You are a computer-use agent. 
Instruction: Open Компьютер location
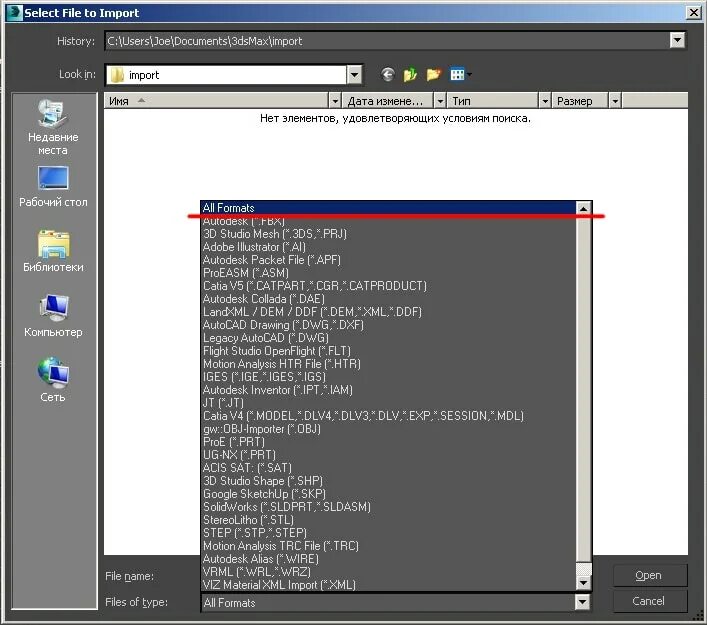click(x=53, y=316)
